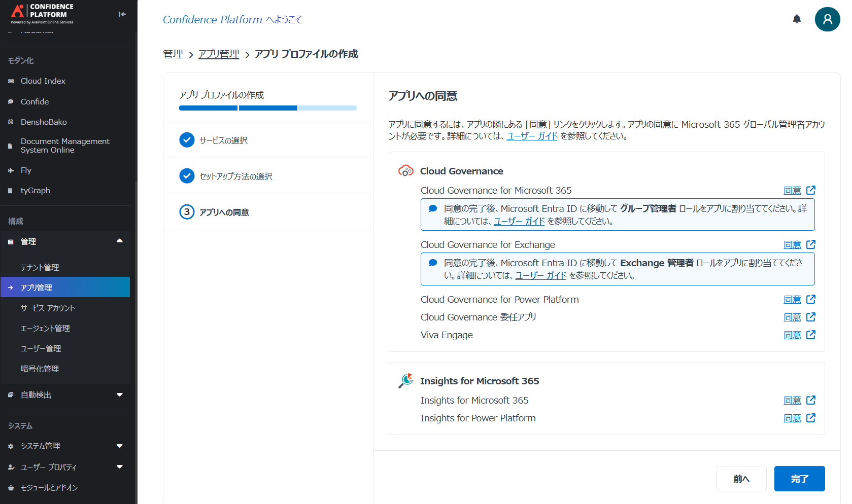Click the 管理 section icon
This screenshot has width=852, height=504.
click(x=11, y=242)
